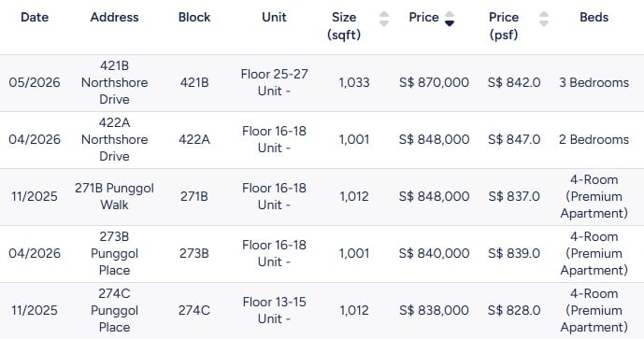Image resolution: width=644 pixels, height=339 pixels.
Task: Toggle the Price column sort arrows
Action: (x=450, y=19)
